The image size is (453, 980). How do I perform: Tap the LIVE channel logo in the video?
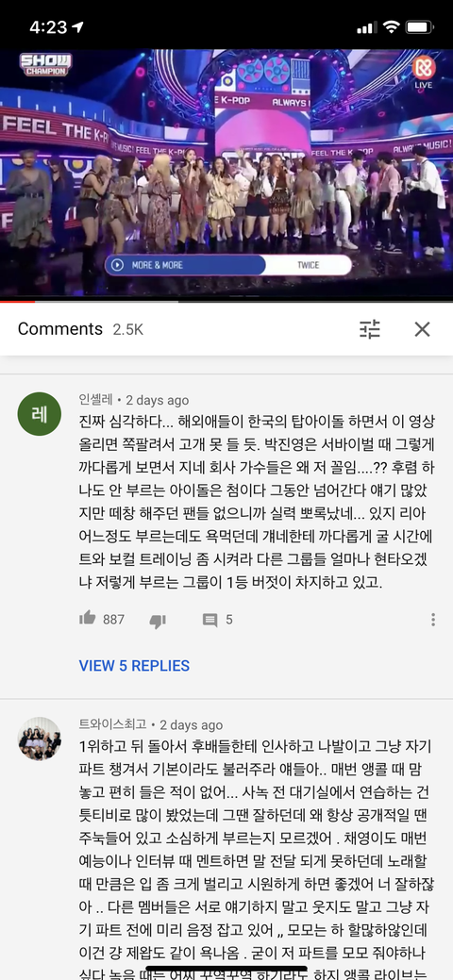point(423,73)
